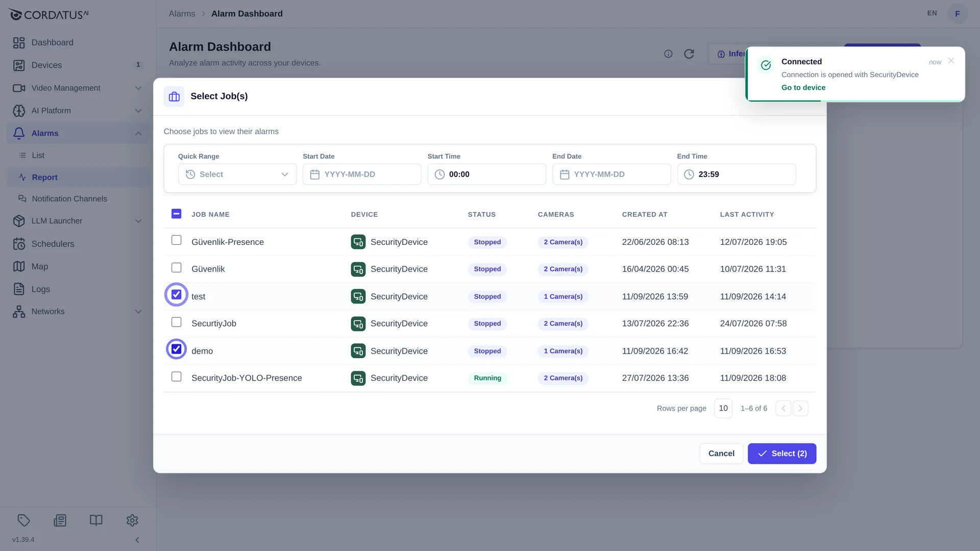Click the info icon near Alarm Dashboard
The height and width of the screenshot is (551, 980).
(x=668, y=54)
